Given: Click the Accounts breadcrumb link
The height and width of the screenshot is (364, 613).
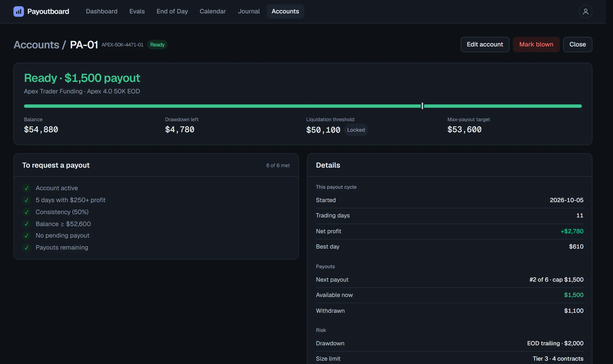Looking at the screenshot, I should (x=36, y=45).
